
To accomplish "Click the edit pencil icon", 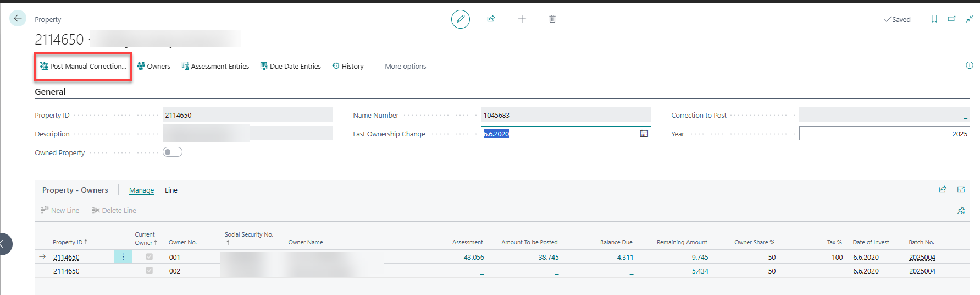I will point(461,19).
